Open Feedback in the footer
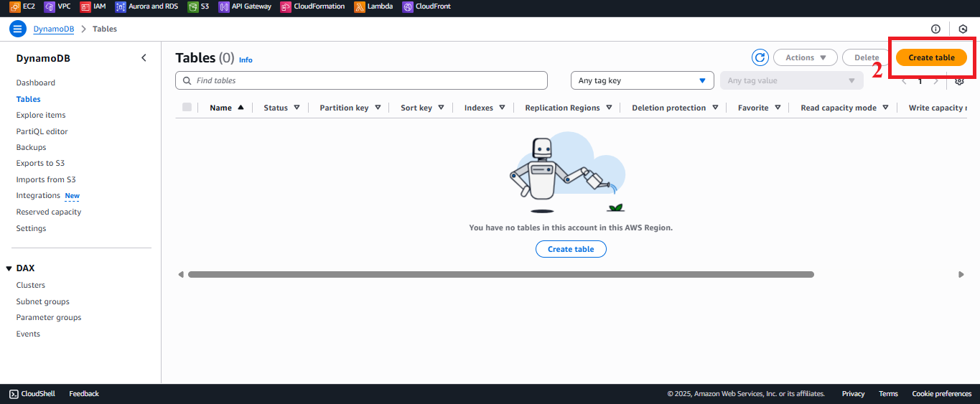The height and width of the screenshot is (404, 980). (84, 394)
